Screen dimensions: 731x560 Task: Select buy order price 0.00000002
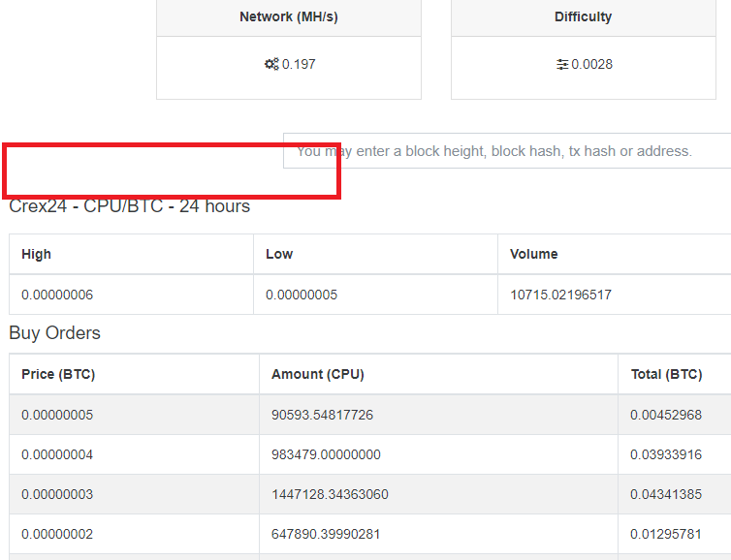(x=57, y=534)
